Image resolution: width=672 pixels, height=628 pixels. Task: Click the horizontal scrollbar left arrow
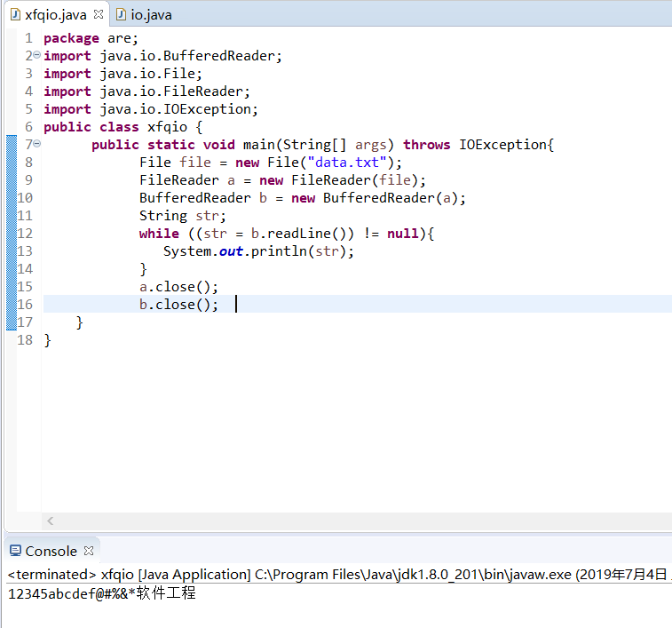pos(50,521)
